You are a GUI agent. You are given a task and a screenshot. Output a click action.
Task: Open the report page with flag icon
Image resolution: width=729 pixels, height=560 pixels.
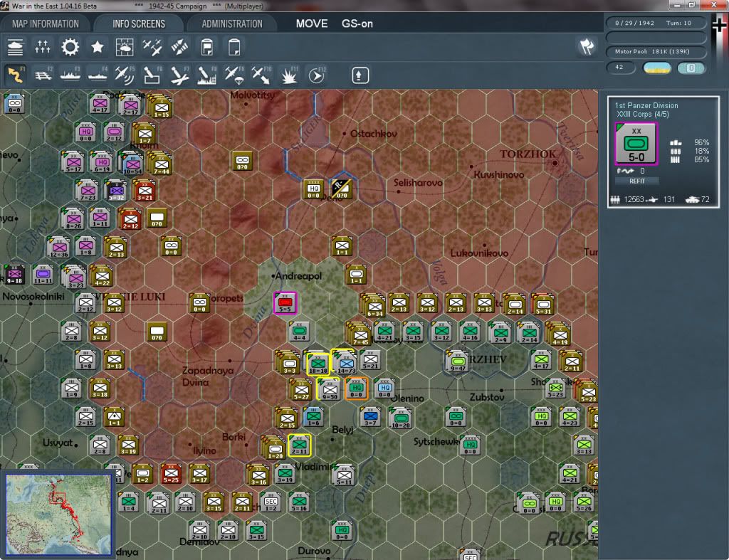pos(207,47)
